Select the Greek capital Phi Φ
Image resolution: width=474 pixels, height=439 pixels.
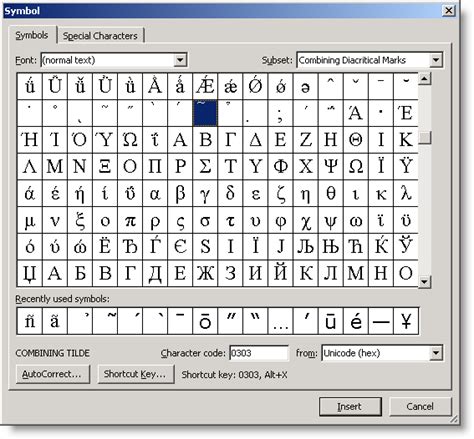pyautogui.click(x=280, y=166)
